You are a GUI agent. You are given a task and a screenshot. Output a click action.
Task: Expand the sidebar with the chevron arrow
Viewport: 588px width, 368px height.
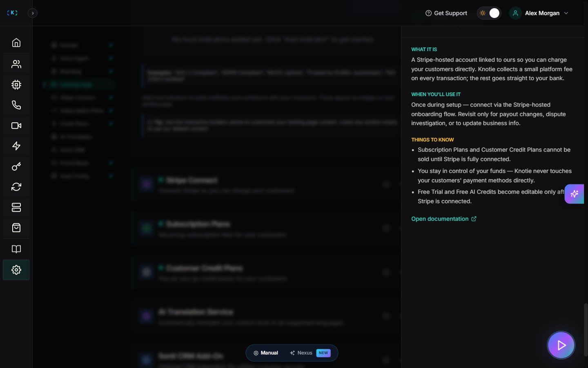[33, 13]
